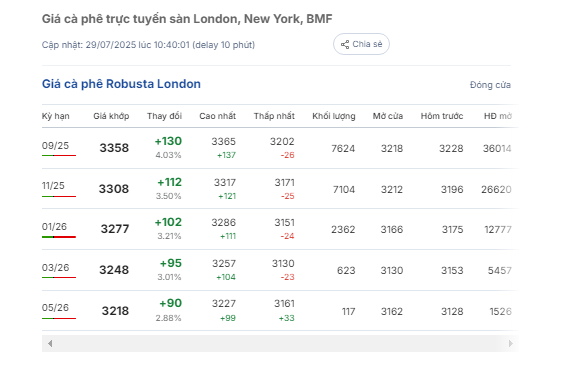Click the Đóng cửa status label

tap(490, 85)
